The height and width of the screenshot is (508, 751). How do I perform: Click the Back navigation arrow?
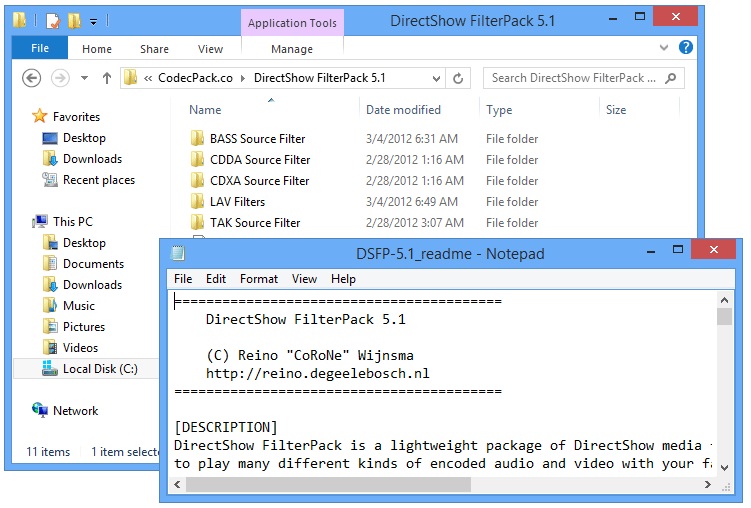pos(31,78)
